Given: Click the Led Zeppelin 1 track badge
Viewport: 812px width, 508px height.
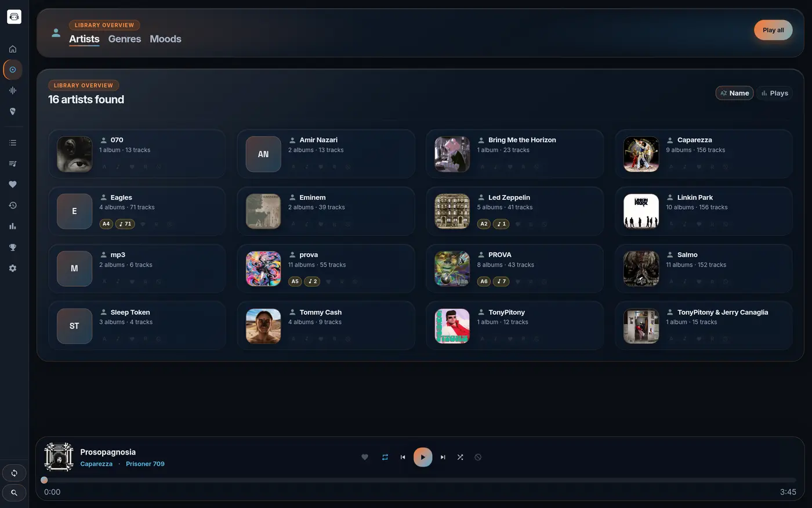Looking at the screenshot, I should [x=501, y=224].
